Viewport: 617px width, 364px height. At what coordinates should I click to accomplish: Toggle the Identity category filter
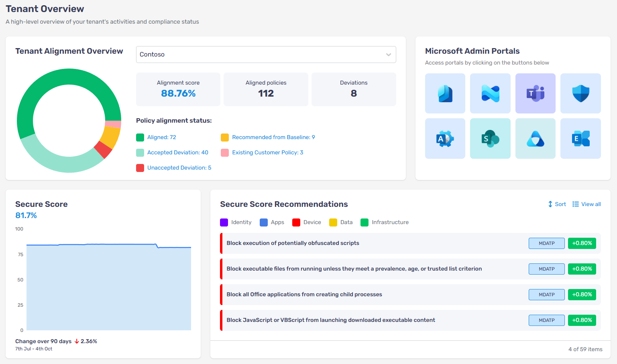[236, 222]
